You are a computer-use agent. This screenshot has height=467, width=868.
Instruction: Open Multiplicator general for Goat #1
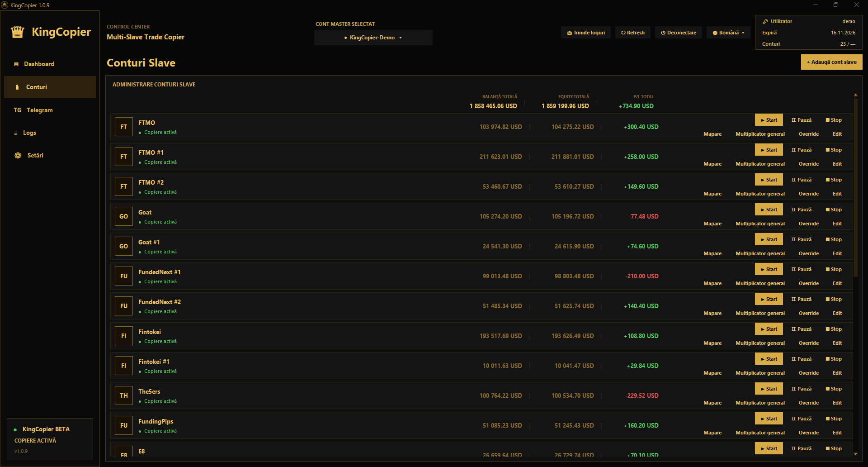click(760, 253)
